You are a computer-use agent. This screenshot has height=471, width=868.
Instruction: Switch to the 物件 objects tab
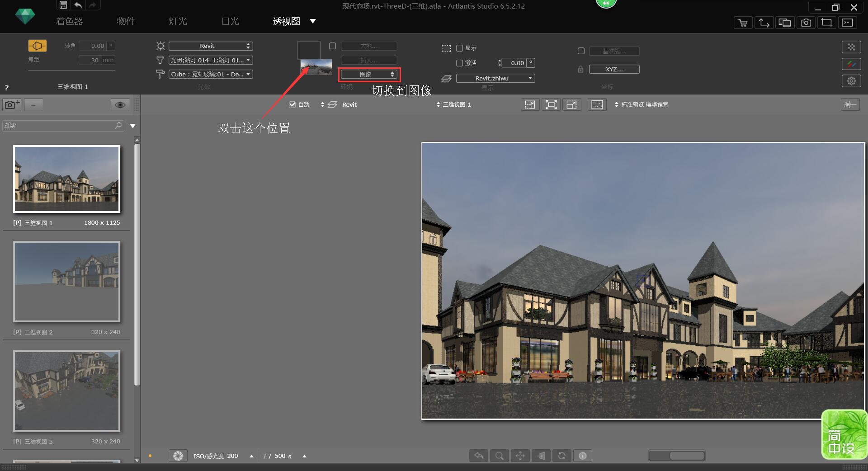pyautogui.click(x=126, y=21)
